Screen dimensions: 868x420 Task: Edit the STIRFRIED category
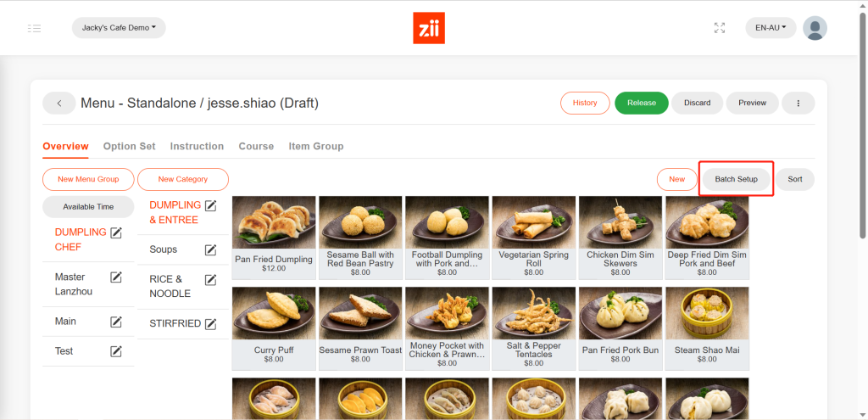tap(210, 323)
